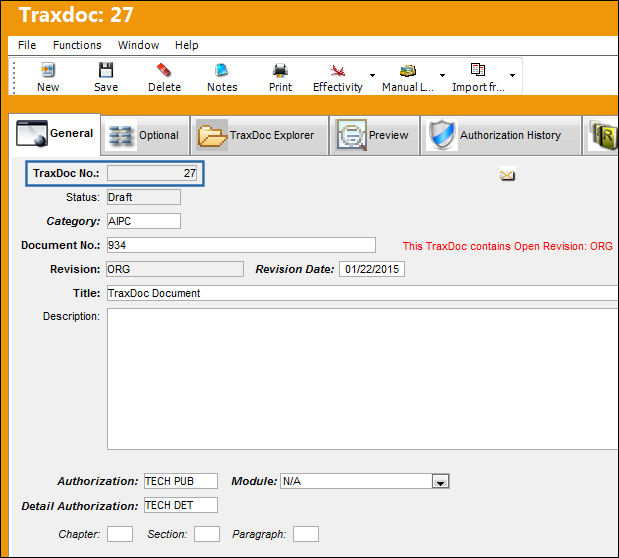Click the Revision Date label
Viewport: 619px width, 558px height.
point(295,269)
